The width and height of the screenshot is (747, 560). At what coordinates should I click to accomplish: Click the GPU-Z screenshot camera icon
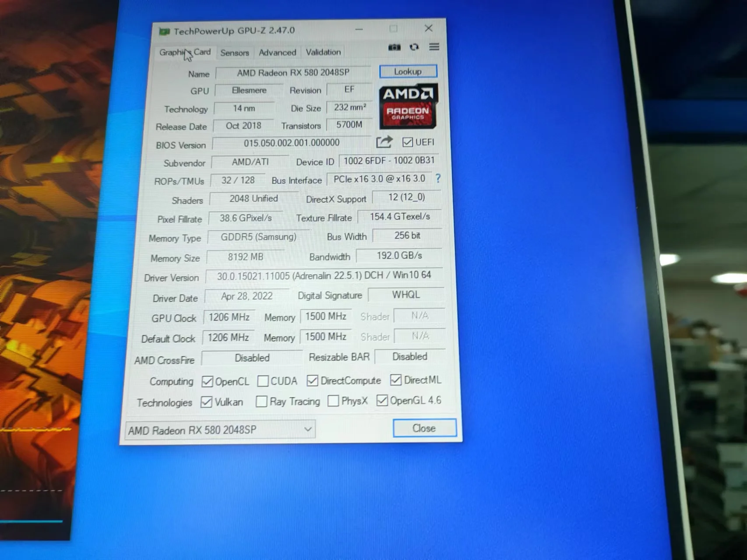[394, 47]
